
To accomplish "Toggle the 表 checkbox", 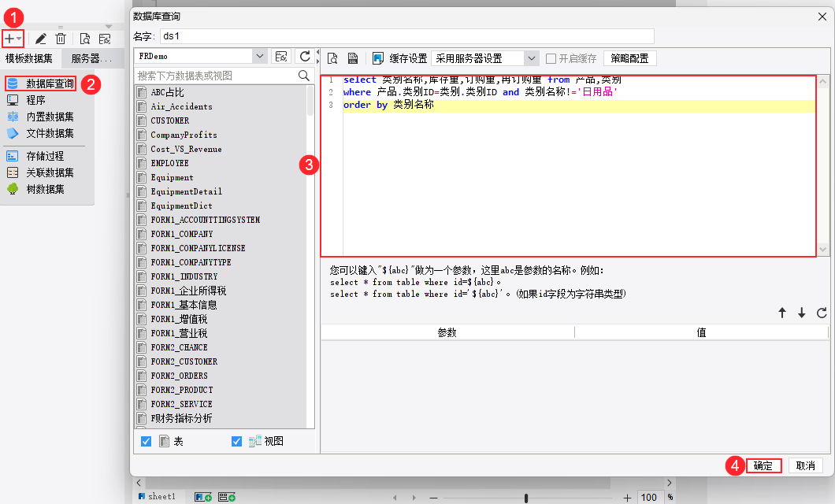I will point(146,441).
